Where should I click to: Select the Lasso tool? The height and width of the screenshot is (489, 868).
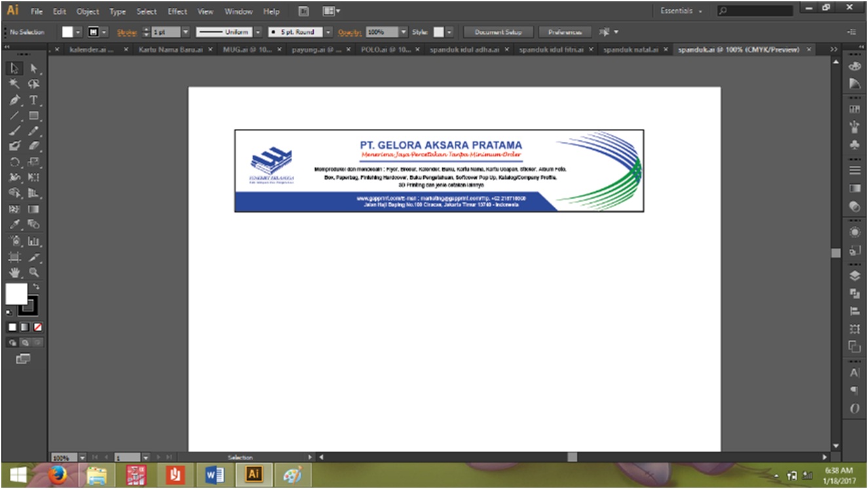[x=34, y=84]
